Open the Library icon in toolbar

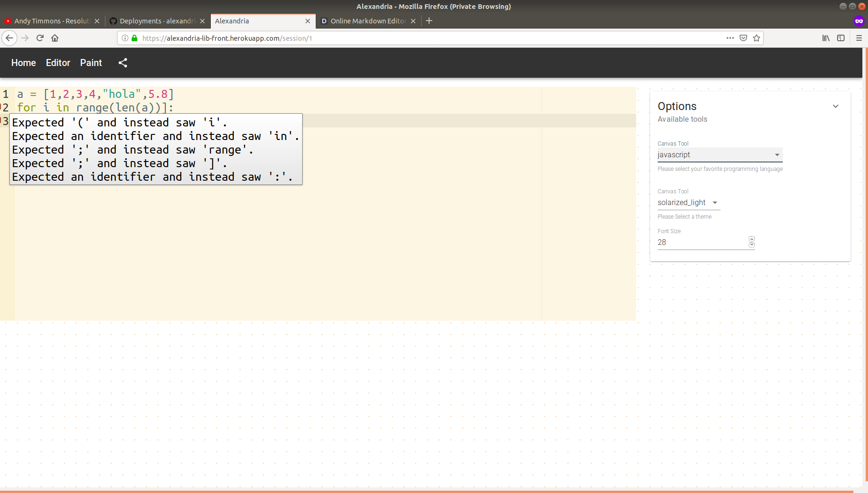click(826, 38)
